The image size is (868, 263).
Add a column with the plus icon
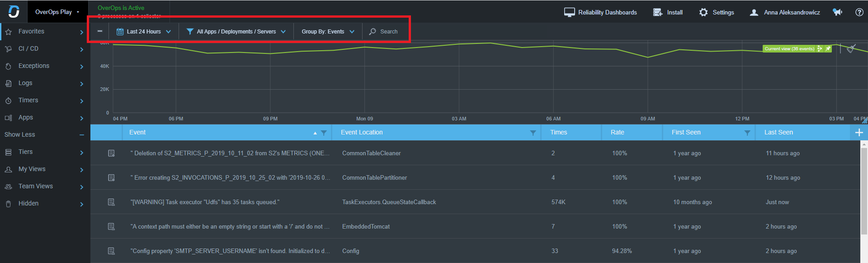pos(859,132)
